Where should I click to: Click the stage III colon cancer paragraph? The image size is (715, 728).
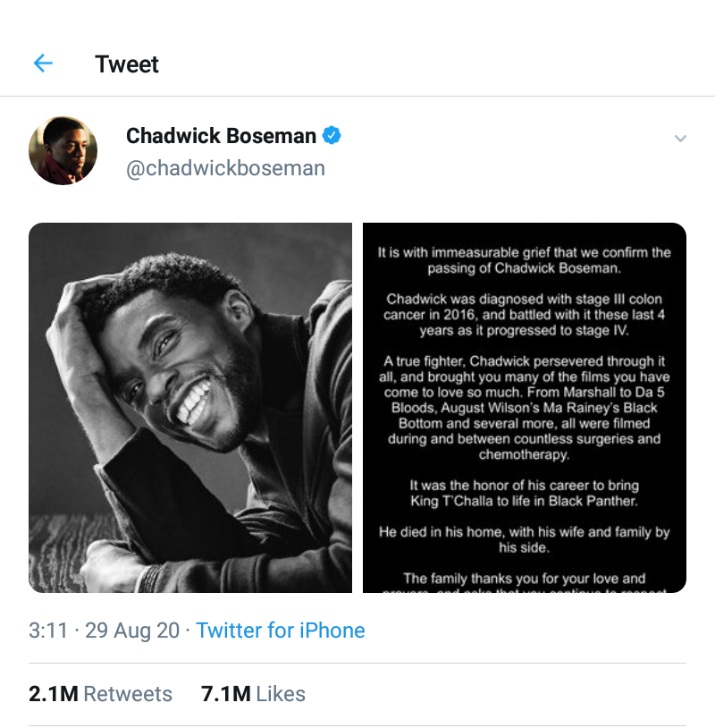click(525, 315)
